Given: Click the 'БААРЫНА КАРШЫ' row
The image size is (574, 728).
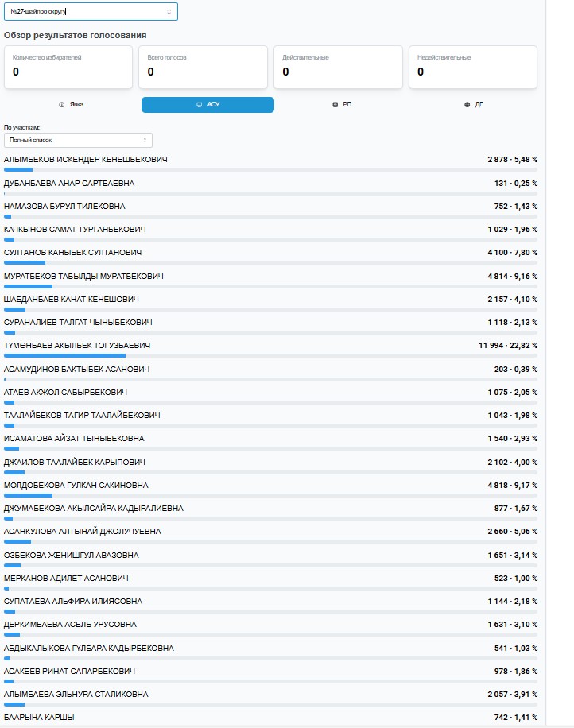Looking at the screenshot, I should pos(40,717).
